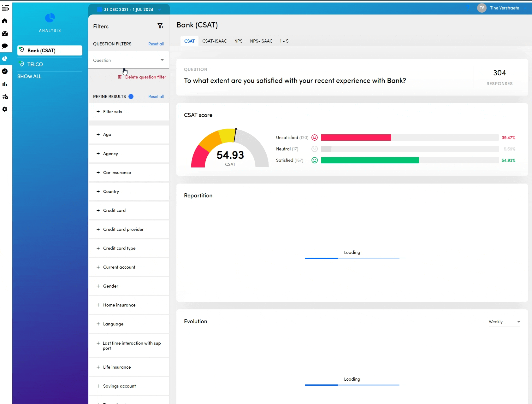The image size is (532, 404).
Task: Open the arrows-with-gear integrations icon
Action: click(x=5, y=97)
